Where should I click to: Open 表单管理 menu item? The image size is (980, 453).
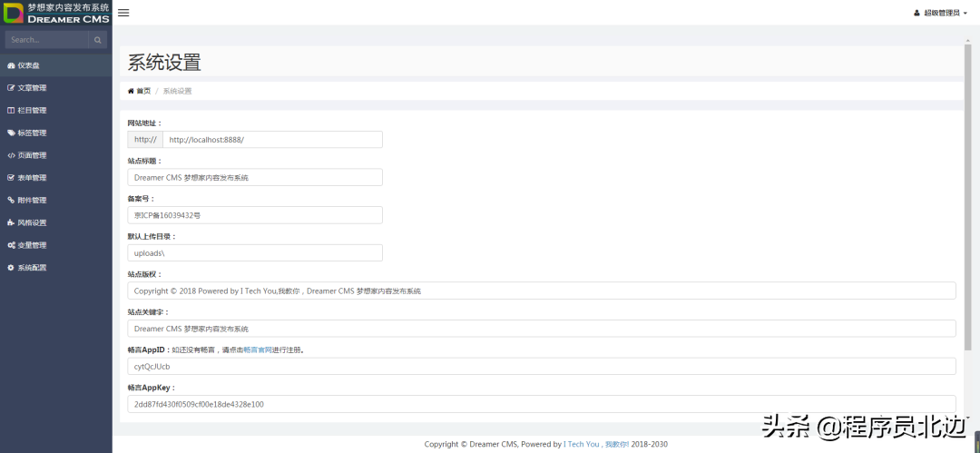coord(56,178)
